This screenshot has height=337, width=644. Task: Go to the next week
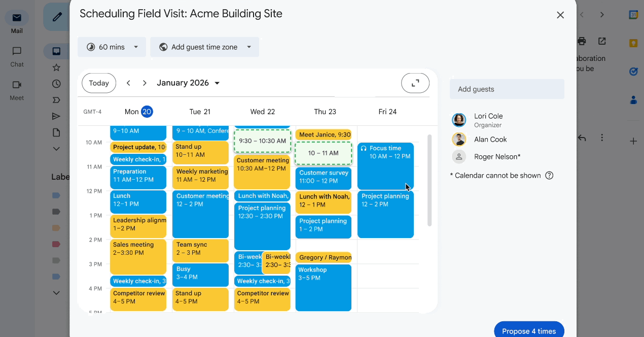(x=145, y=83)
